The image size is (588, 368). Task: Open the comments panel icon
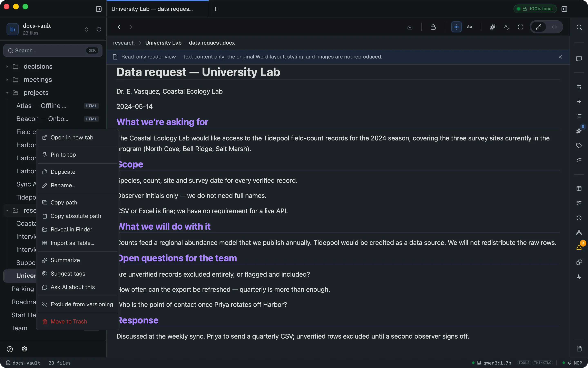coord(579,59)
